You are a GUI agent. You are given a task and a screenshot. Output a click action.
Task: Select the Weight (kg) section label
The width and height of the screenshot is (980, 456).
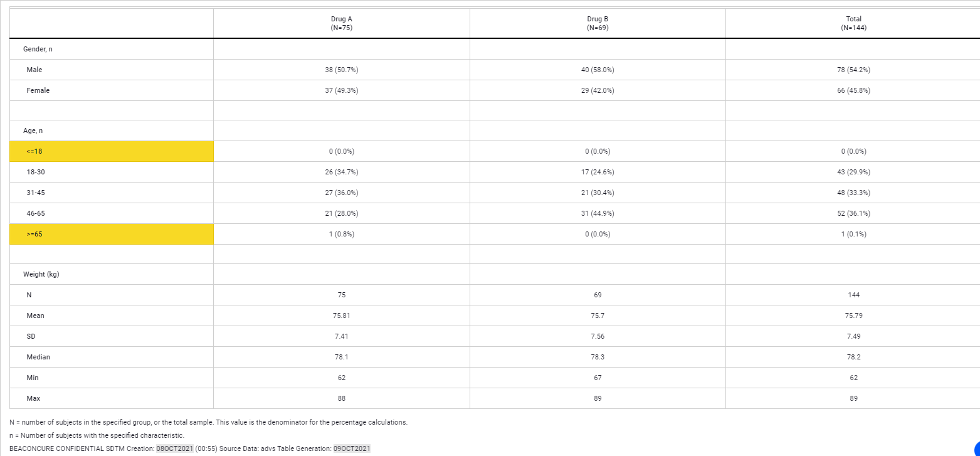(x=41, y=274)
